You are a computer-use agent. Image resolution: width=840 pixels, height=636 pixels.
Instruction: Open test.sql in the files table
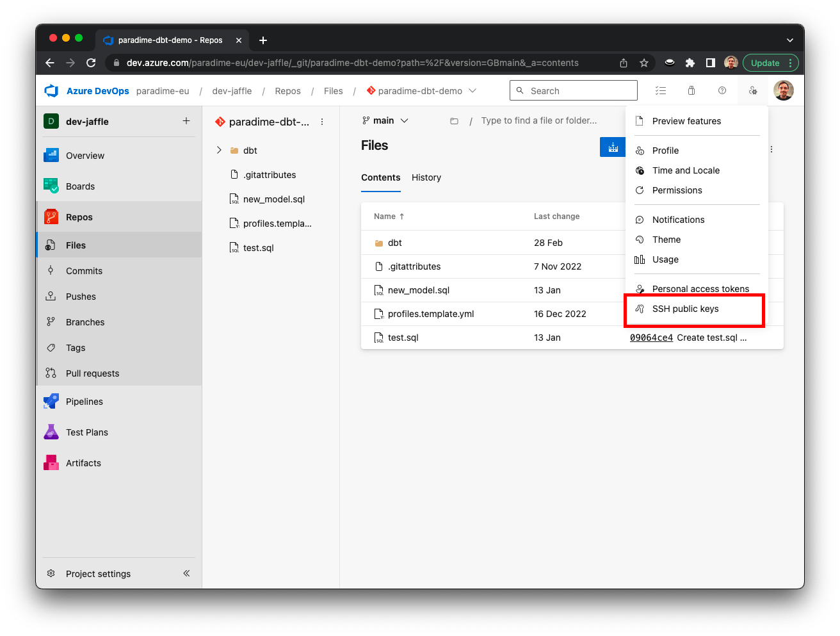click(403, 338)
